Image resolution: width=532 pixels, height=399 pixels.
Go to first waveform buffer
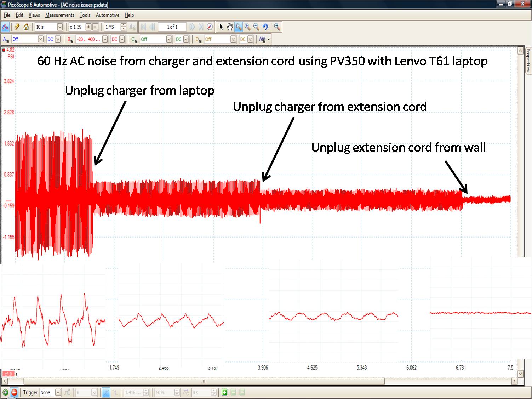click(144, 27)
